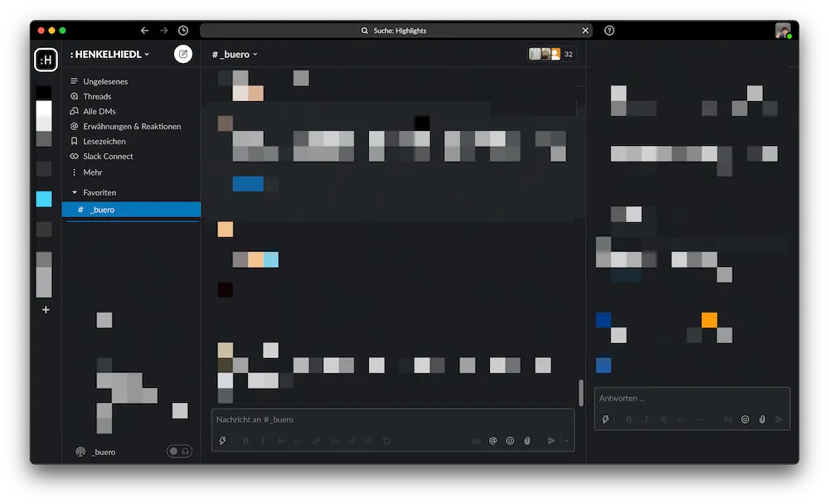Open Erwähnungen & Reaktionen

[x=132, y=126]
